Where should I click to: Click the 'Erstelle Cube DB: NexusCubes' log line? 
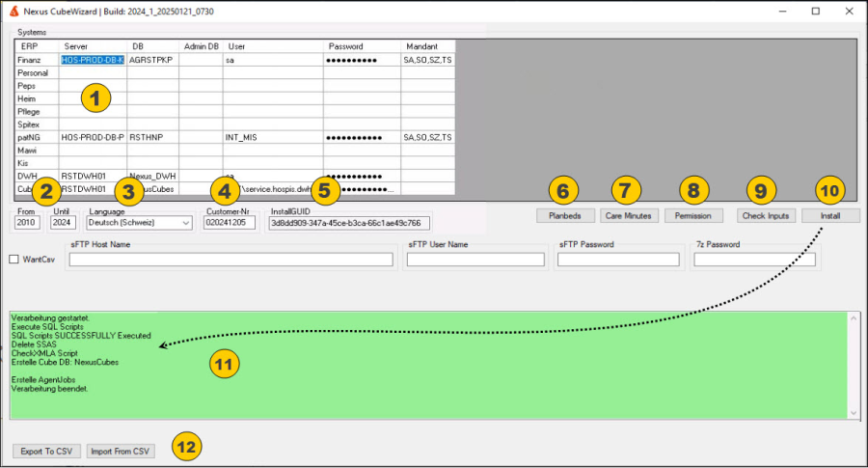(x=65, y=362)
